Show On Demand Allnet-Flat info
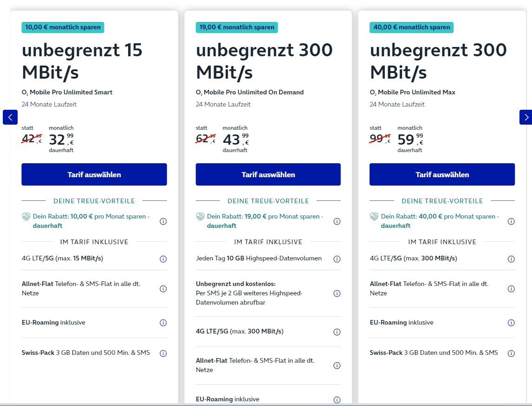 tap(337, 366)
